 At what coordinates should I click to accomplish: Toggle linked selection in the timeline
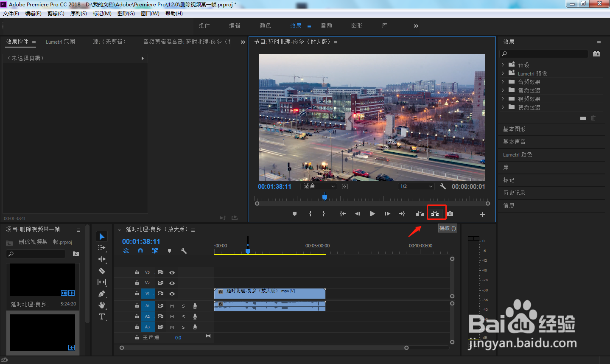(155, 251)
